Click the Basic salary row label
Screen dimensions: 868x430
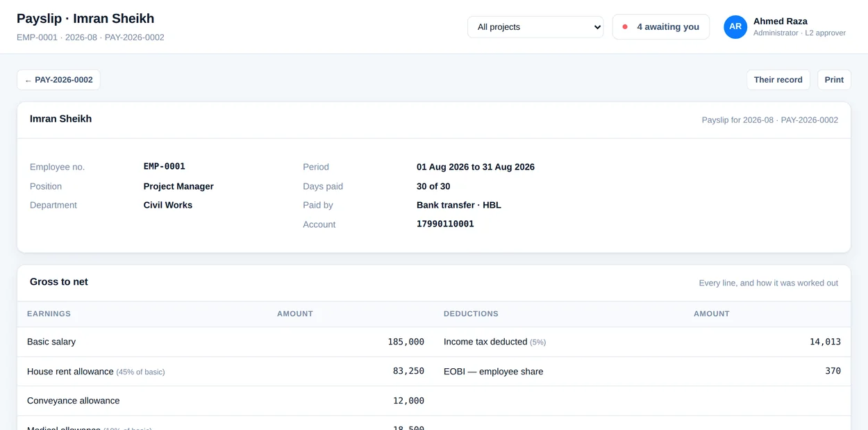click(x=51, y=342)
